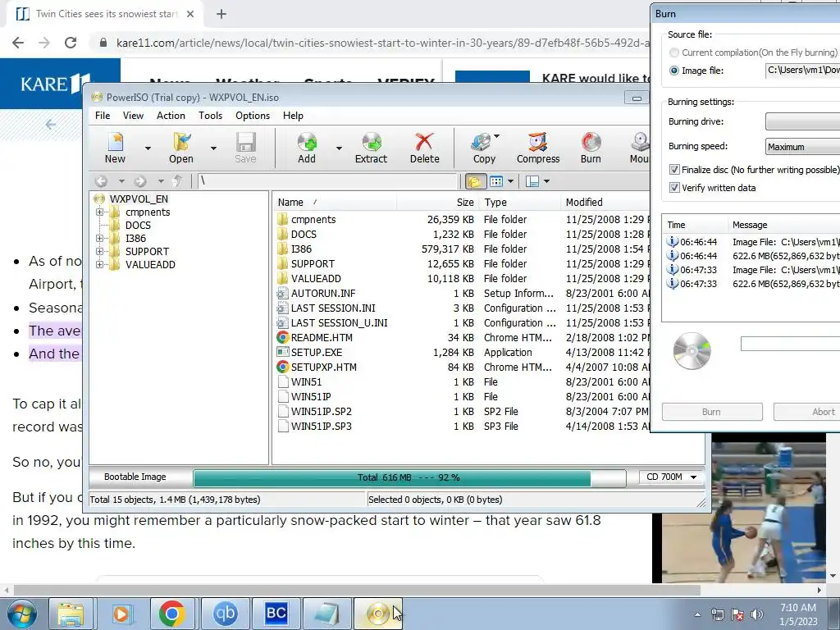Viewport: 840px width, 630px height.
Task: Click the Windows Start orb
Action: (x=21, y=614)
